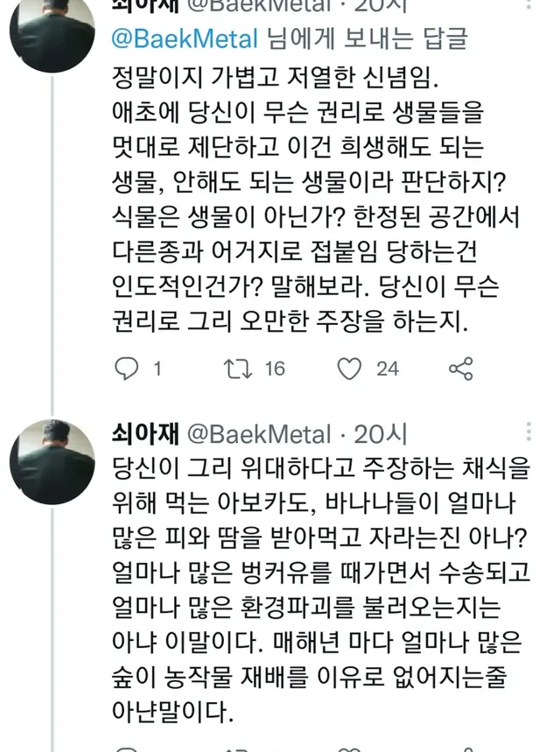View the 16 retweets count

point(275,369)
